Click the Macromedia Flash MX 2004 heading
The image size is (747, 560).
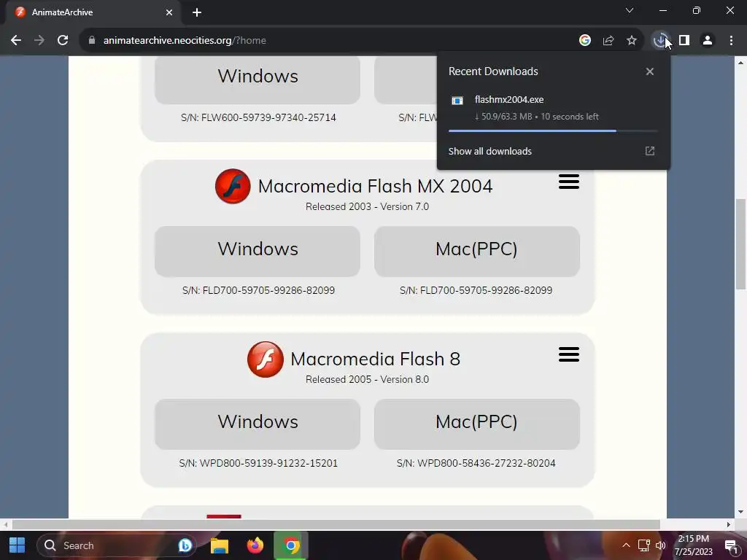(x=375, y=186)
